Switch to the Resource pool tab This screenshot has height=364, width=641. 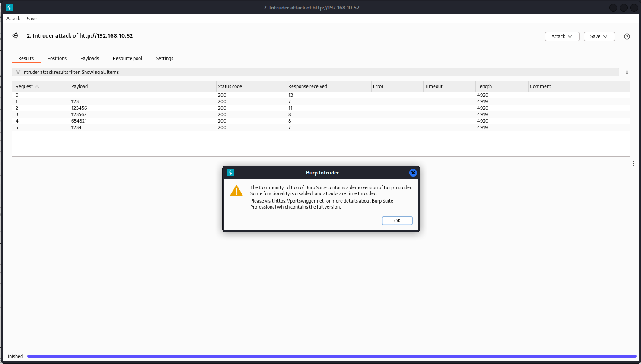click(128, 58)
